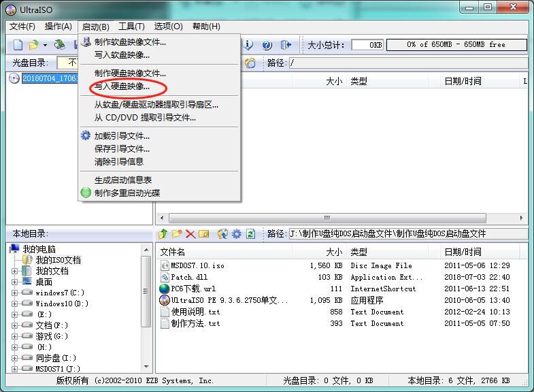This screenshot has width=534, height=392.
Task: Select 我的电脑 root tree item
Action: click(x=39, y=249)
